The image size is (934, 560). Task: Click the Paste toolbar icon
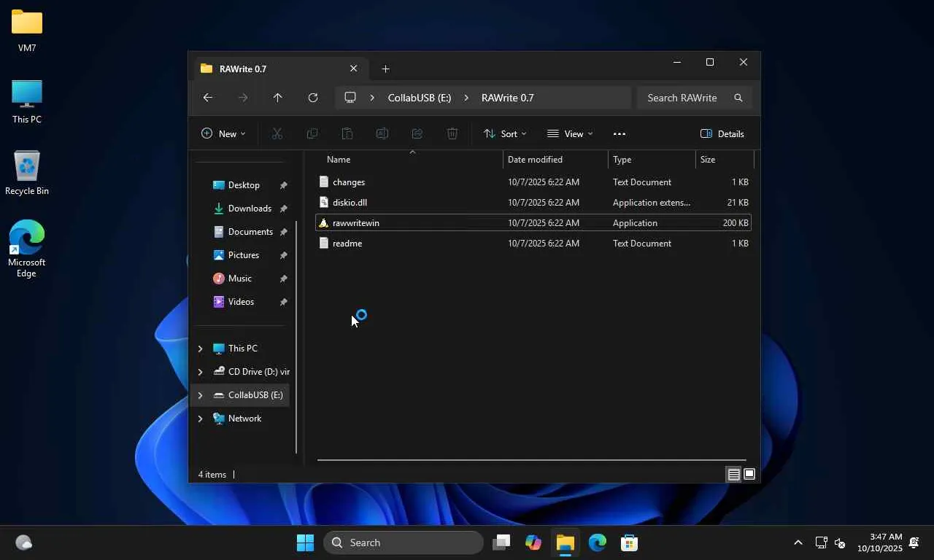[347, 133]
